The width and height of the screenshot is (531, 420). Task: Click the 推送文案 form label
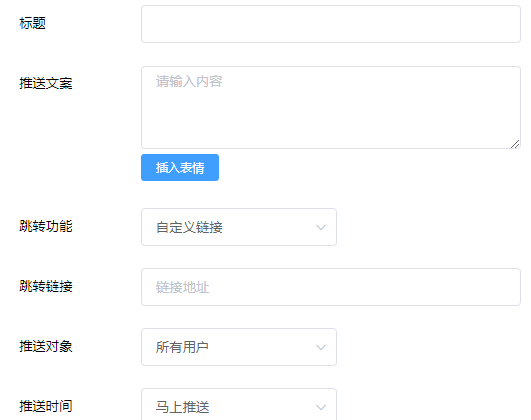pyautogui.click(x=46, y=83)
